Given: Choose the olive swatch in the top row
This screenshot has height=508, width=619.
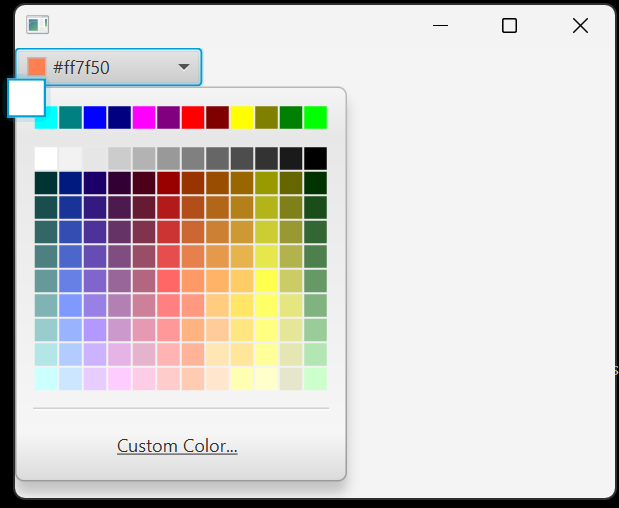Looking at the screenshot, I should 266,117.
